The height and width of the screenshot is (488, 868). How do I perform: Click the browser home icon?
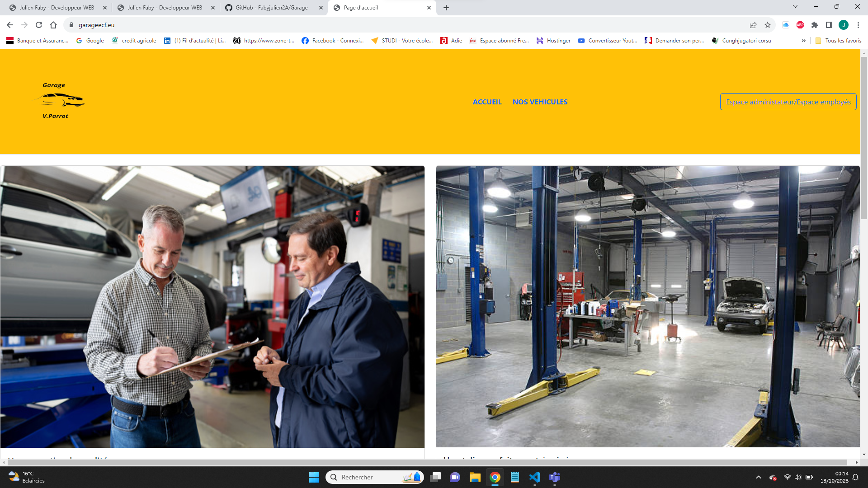[53, 25]
